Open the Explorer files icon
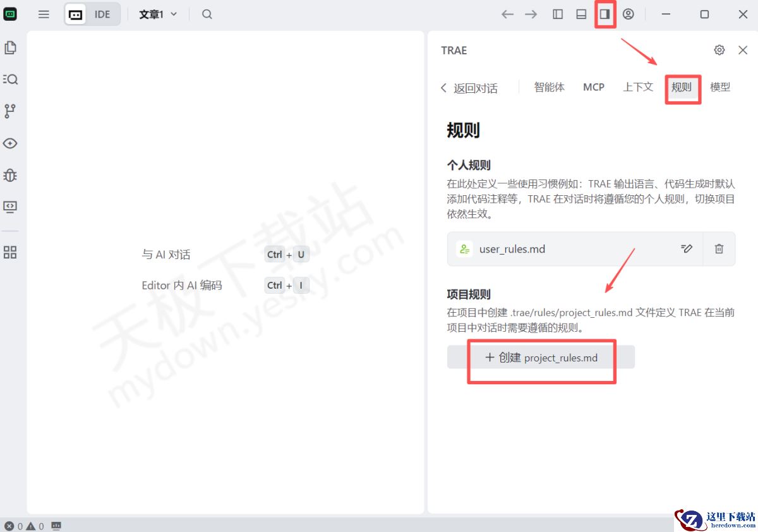 click(x=10, y=47)
